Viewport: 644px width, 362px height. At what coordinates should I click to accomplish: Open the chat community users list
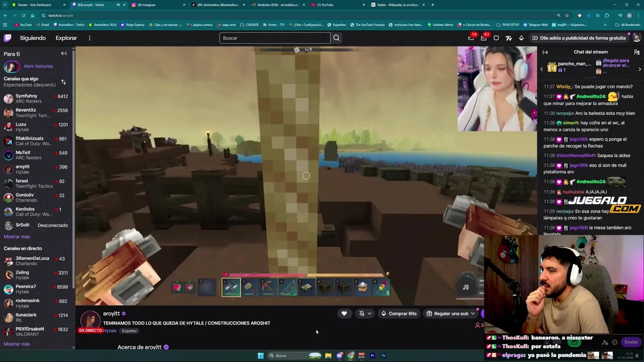(636, 52)
